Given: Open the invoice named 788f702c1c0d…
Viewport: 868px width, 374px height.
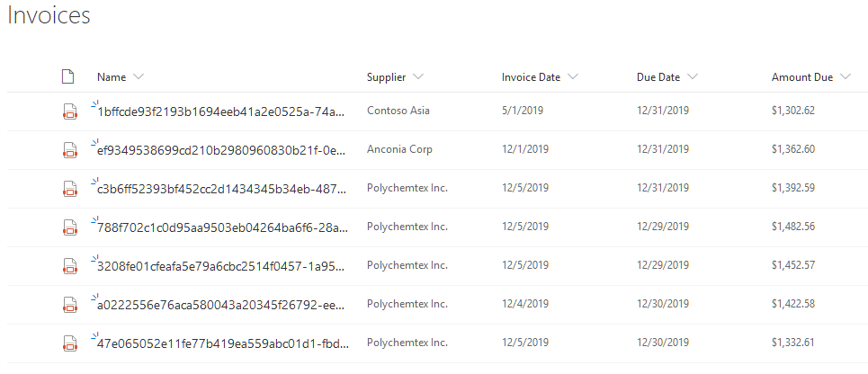Looking at the screenshot, I should [x=220, y=227].
